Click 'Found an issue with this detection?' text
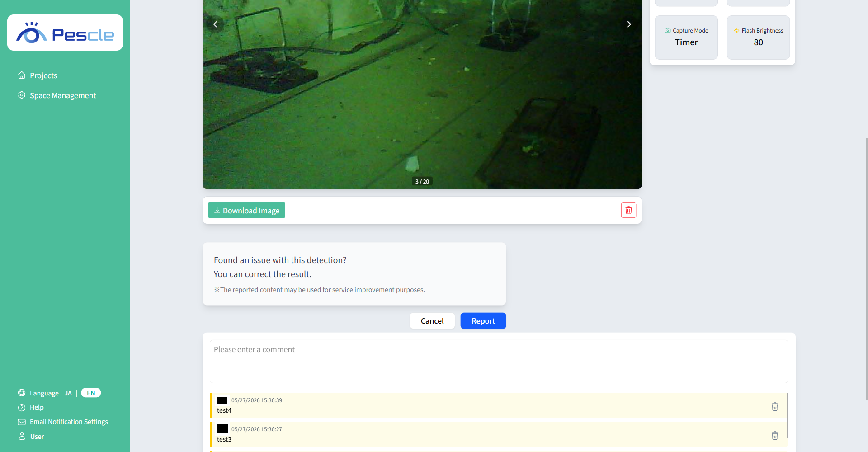Viewport: 868px width, 452px height. pyautogui.click(x=280, y=260)
